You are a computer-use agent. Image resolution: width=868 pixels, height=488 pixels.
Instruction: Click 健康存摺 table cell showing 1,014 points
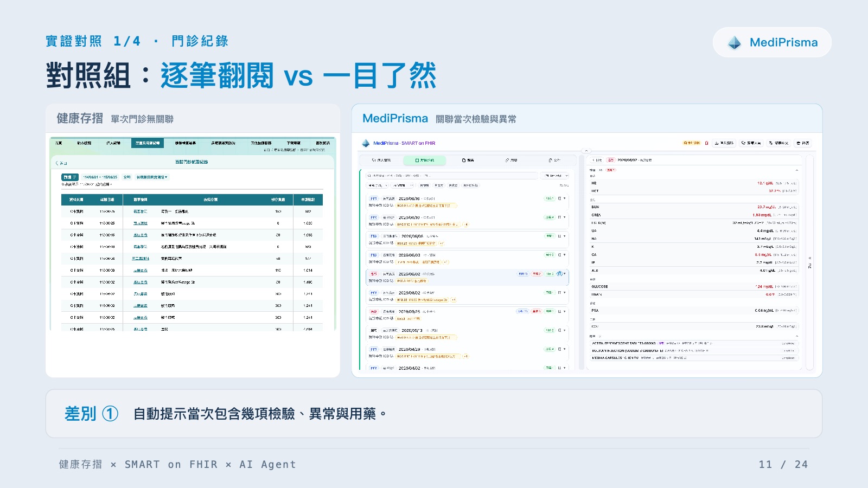coord(308,270)
